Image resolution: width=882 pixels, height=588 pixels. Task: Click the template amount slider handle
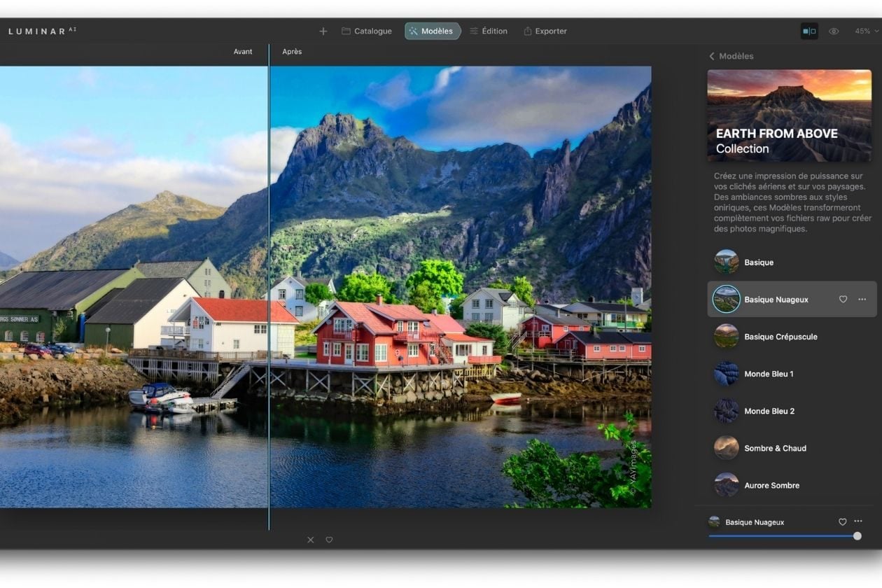pos(857,536)
